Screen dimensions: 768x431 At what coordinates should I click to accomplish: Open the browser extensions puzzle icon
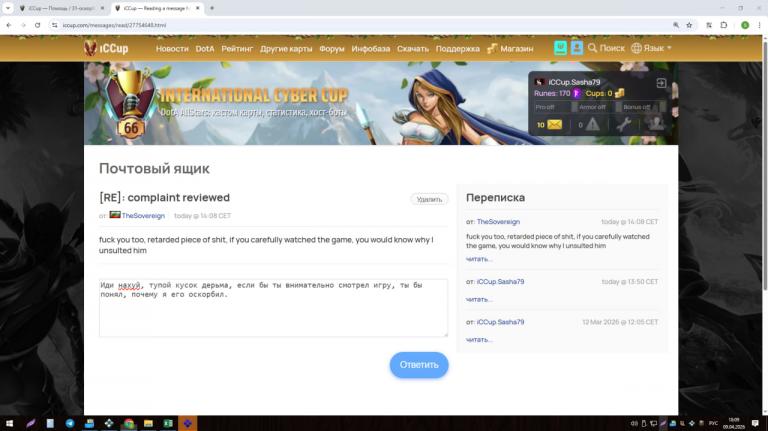[x=724, y=25]
